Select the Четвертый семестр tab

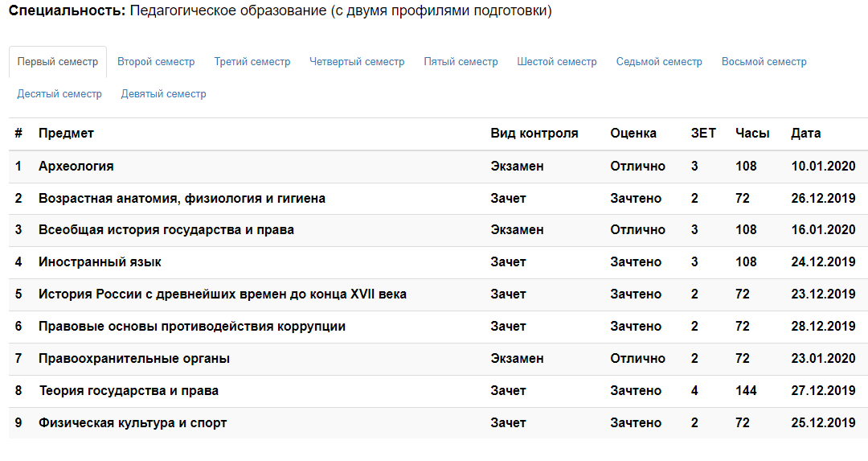[x=357, y=61]
